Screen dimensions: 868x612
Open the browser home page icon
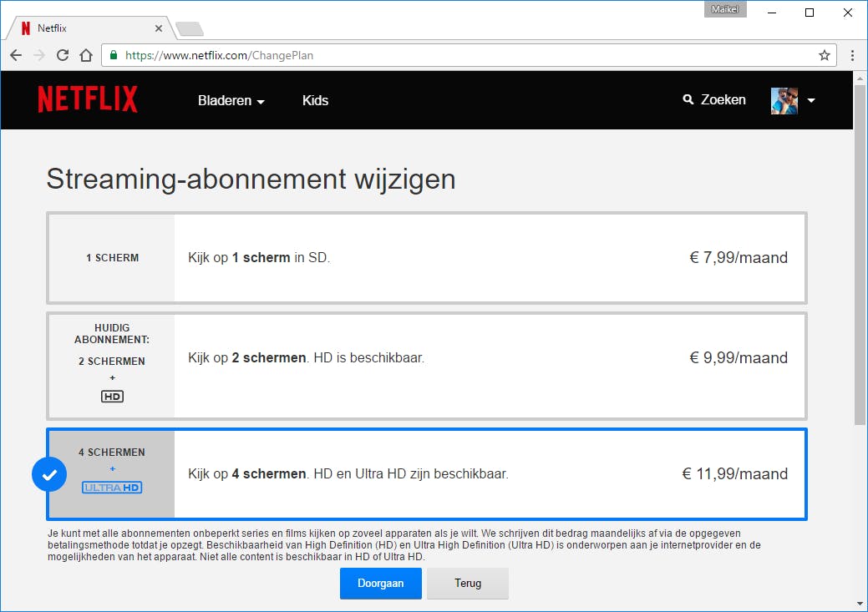tap(86, 55)
